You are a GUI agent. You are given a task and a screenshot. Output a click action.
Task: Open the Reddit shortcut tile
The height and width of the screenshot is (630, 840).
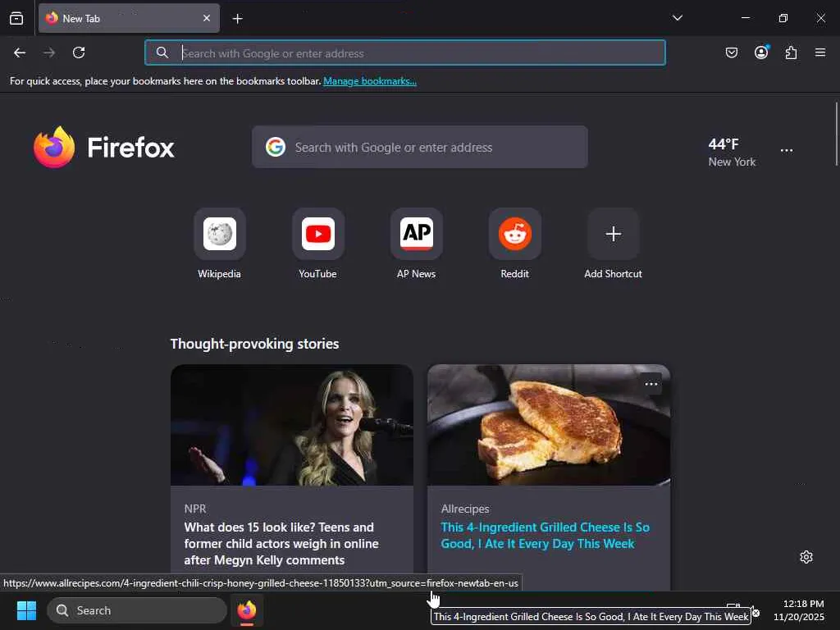[x=515, y=244]
